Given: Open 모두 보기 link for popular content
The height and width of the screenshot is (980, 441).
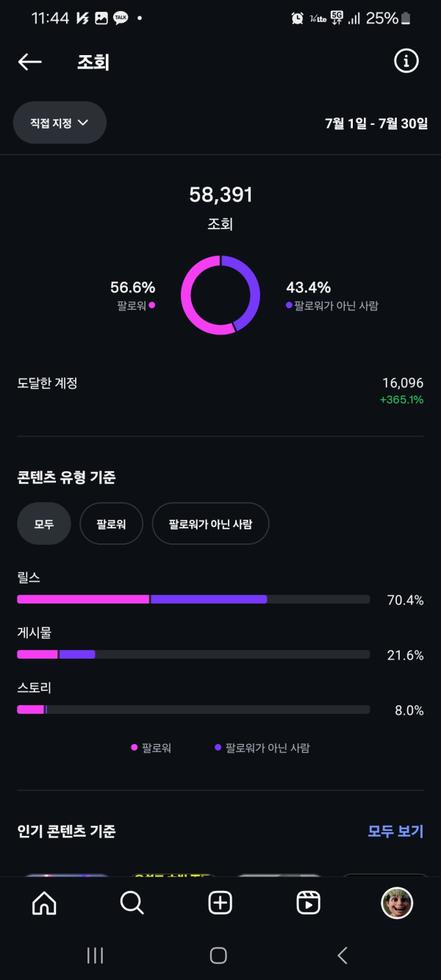Looking at the screenshot, I should coord(395,831).
